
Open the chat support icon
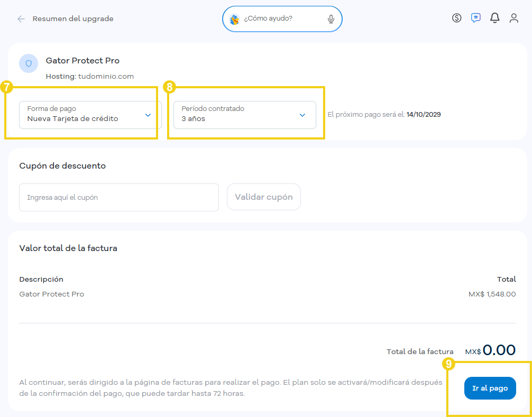coord(475,18)
